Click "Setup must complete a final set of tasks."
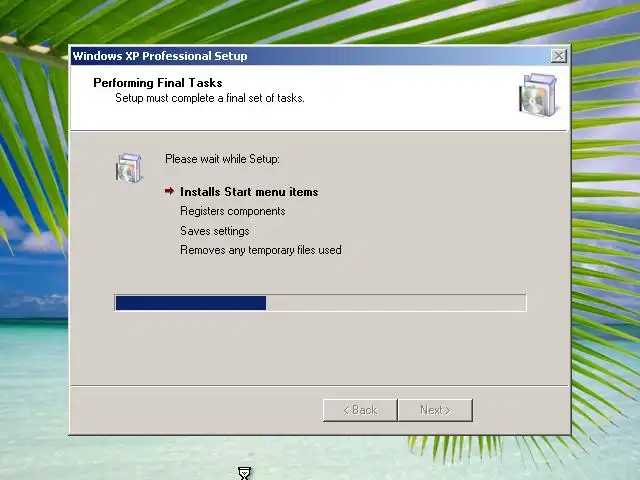This screenshot has width=640, height=480. [x=210, y=98]
